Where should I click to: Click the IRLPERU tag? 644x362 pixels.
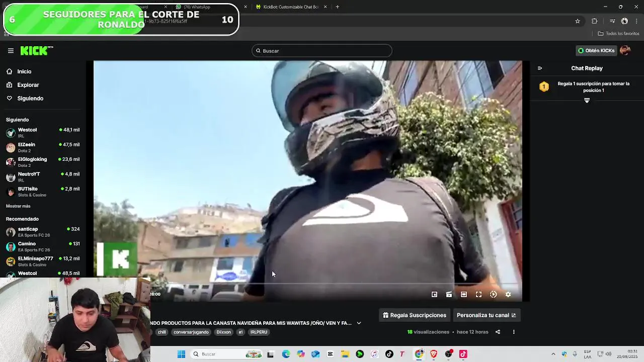(x=259, y=332)
